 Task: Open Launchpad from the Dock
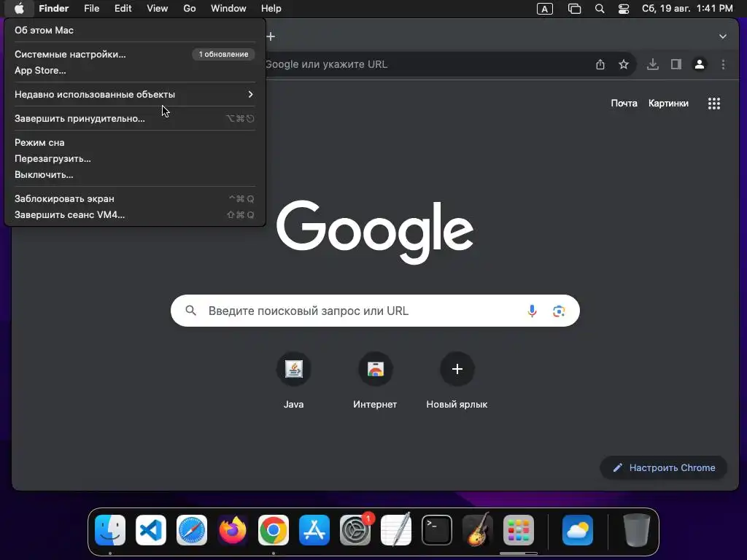click(x=519, y=530)
